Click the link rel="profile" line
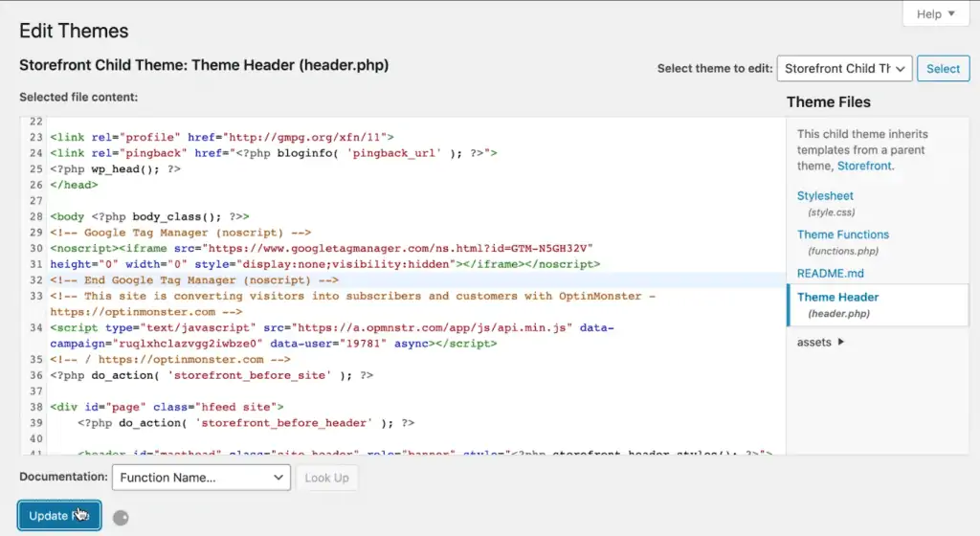 click(x=222, y=137)
